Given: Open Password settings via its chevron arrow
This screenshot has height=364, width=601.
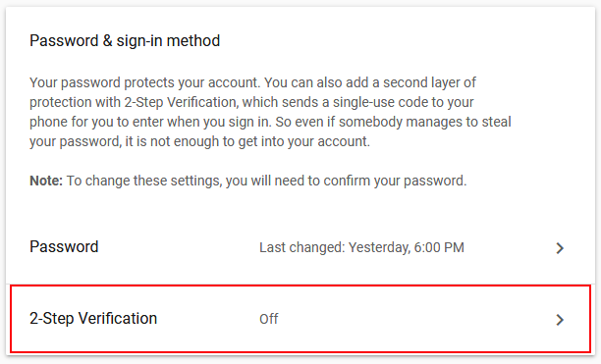Looking at the screenshot, I should (560, 248).
